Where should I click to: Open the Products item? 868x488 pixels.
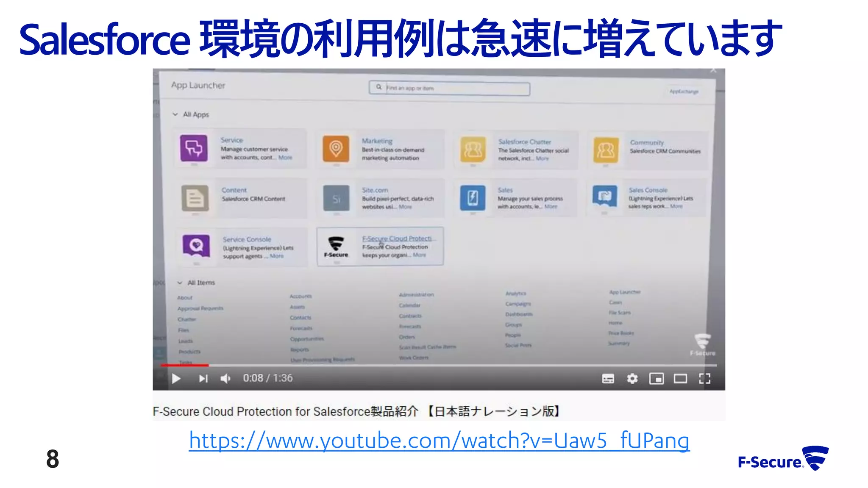pyautogui.click(x=189, y=352)
